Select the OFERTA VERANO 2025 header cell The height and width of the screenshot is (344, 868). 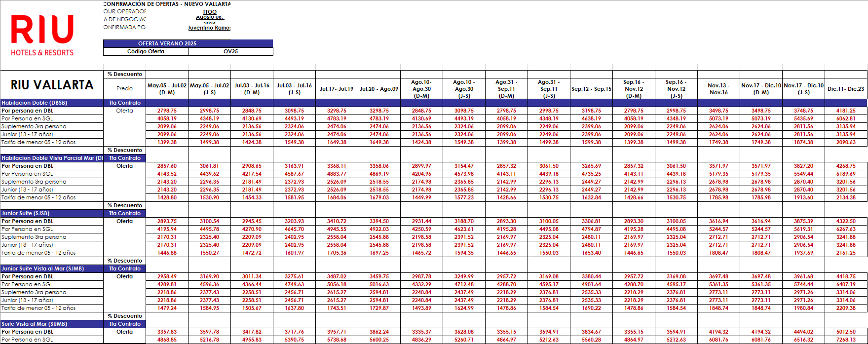coord(188,43)
